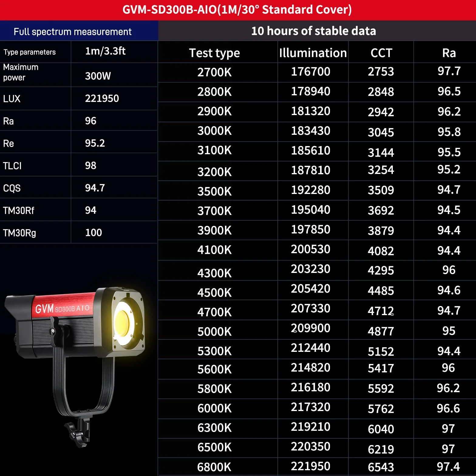Select the 300W power value
The height and width of the screenshot is (476, 476).
point(98,76)
